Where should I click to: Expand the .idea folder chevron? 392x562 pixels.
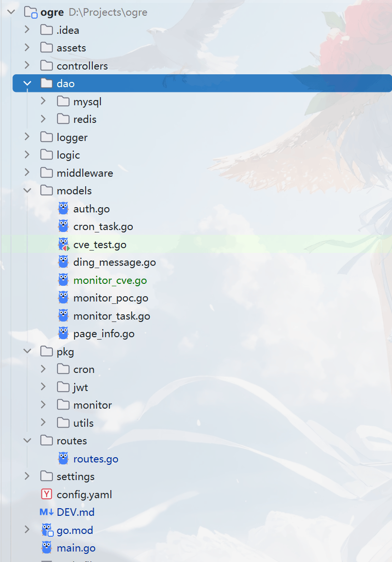click(27, 30)
